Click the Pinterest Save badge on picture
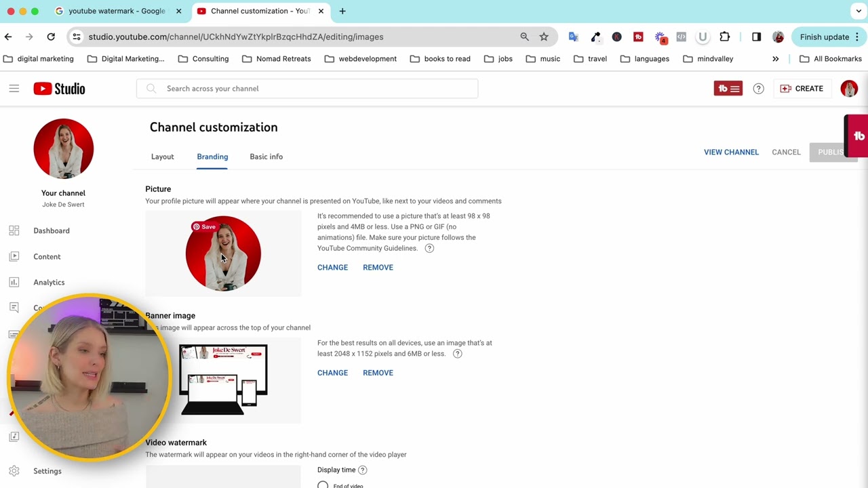The width and height of the screenshot is (868, 488). 204,227
